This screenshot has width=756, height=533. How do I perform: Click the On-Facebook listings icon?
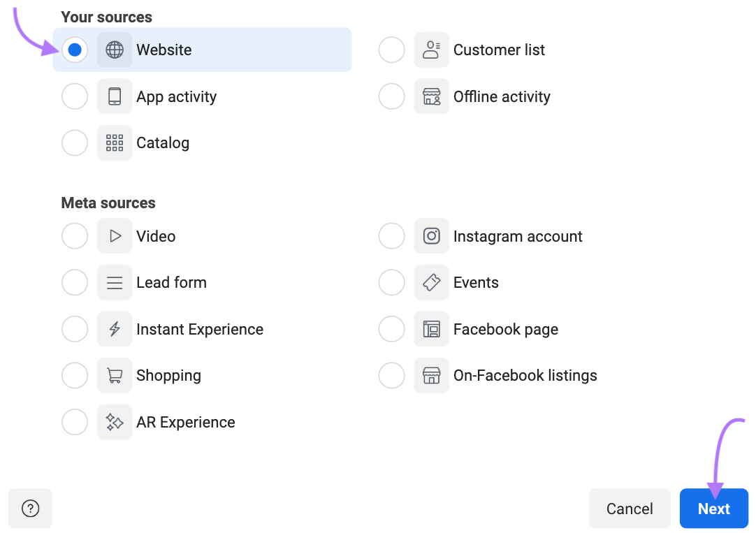click(x=431, y=375)
